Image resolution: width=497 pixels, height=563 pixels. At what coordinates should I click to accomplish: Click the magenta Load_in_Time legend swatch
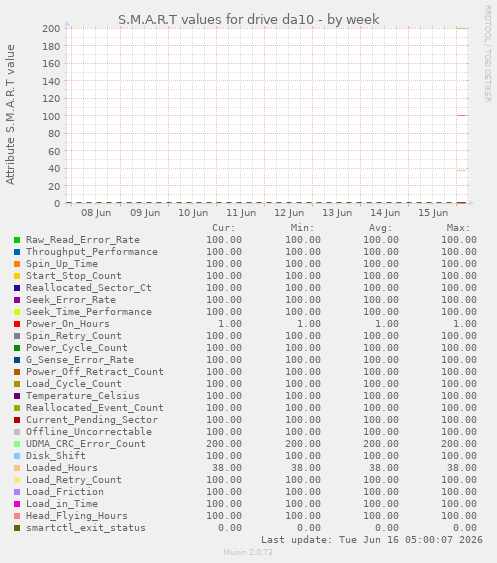17,504
